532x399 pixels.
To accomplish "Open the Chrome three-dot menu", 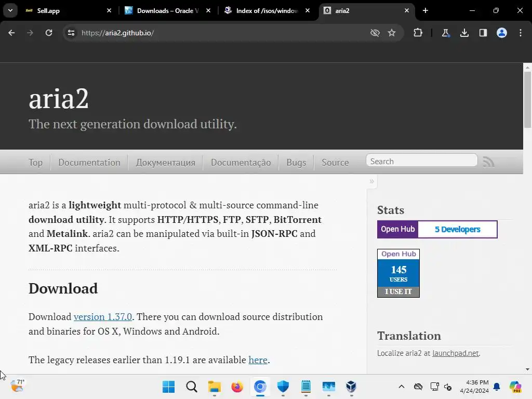I will (521, 33).
